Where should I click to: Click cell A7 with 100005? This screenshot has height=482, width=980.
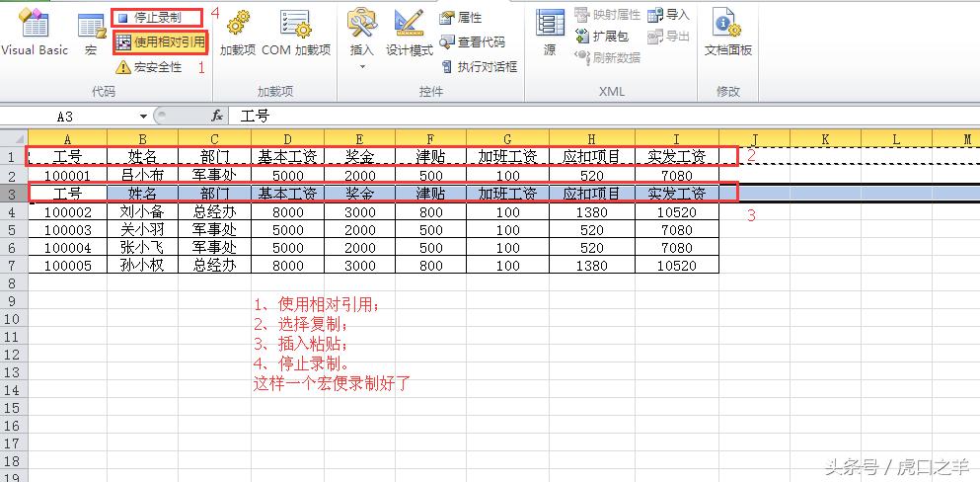coord(67,265)
